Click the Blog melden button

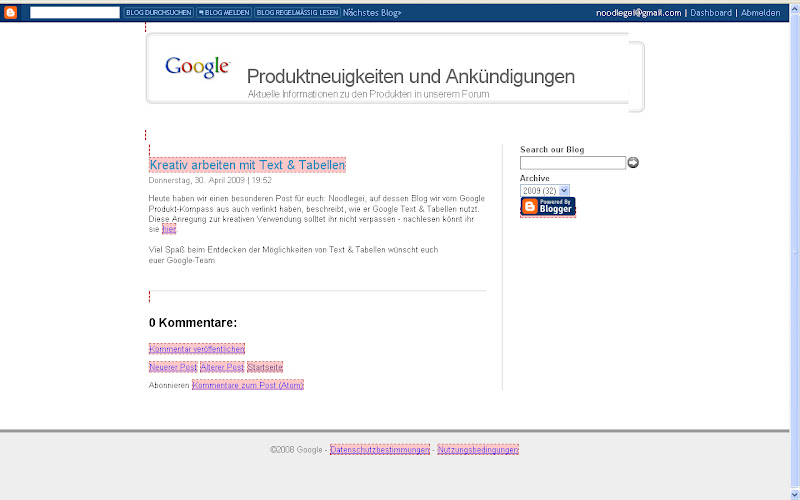coord(224,13)
